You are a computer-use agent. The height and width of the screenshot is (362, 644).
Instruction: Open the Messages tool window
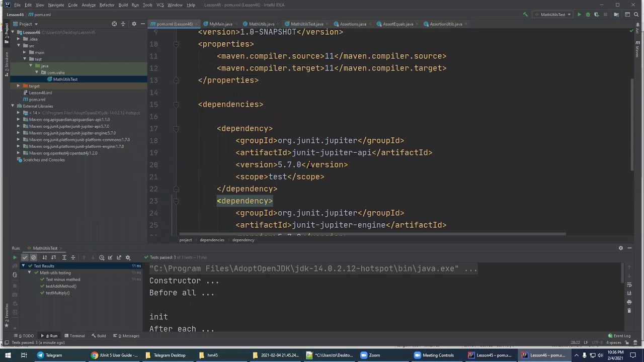126,336
